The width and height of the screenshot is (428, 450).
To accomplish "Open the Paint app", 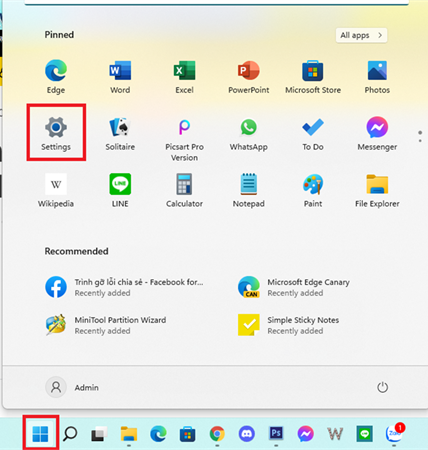I will [x=313, y=190].
